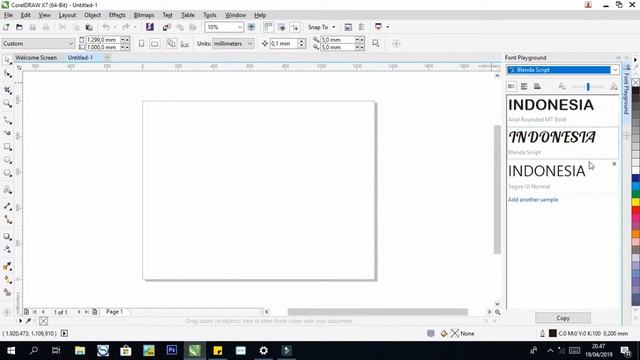Select the Arial Rounded INDONESIA sample
640x360 pixels.
(x=562, y=111)
